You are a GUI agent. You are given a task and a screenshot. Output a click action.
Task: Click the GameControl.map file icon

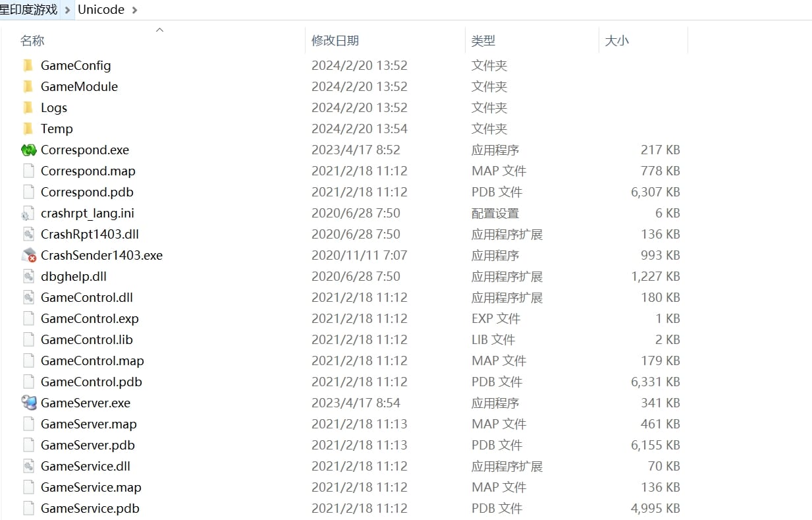click(28, 361)
